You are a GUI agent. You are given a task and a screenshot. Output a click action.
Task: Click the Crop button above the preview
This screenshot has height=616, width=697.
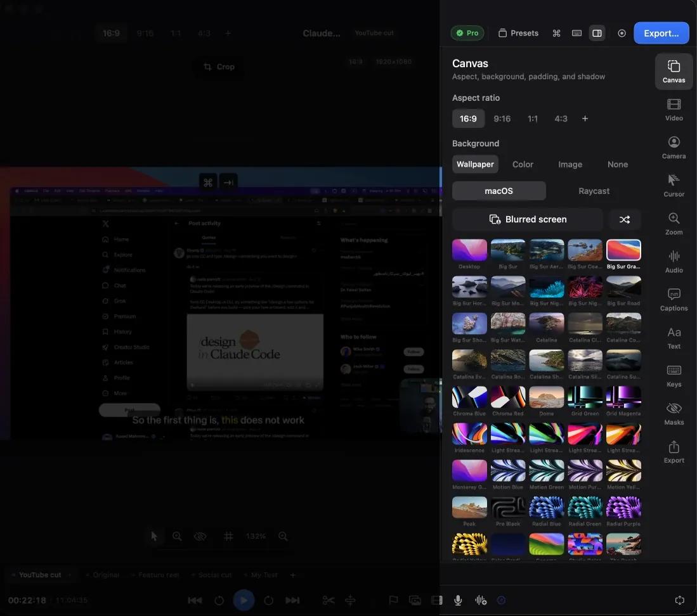pos(219,67)
